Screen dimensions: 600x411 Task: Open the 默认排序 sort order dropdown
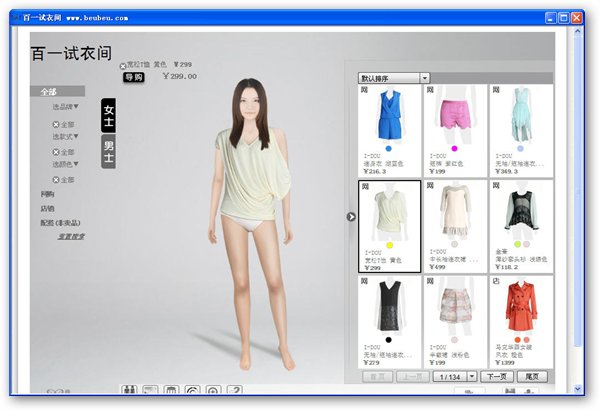coord(394,77)
